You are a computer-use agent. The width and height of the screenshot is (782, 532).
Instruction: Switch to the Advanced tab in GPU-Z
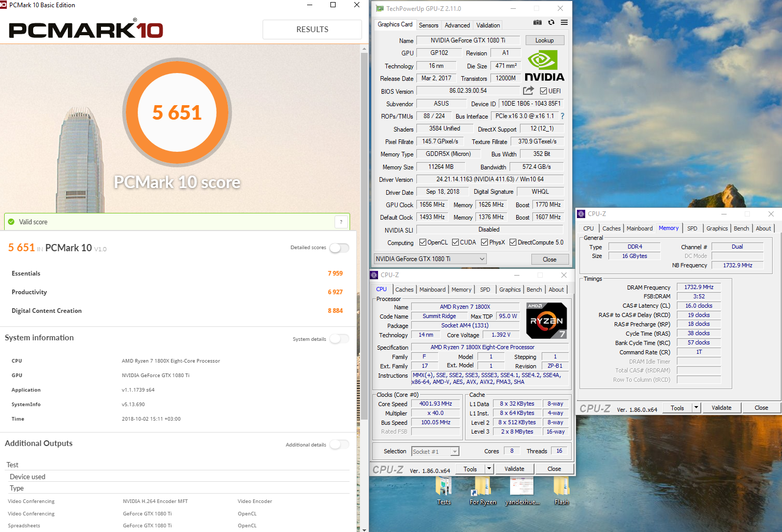pos(457,25)
